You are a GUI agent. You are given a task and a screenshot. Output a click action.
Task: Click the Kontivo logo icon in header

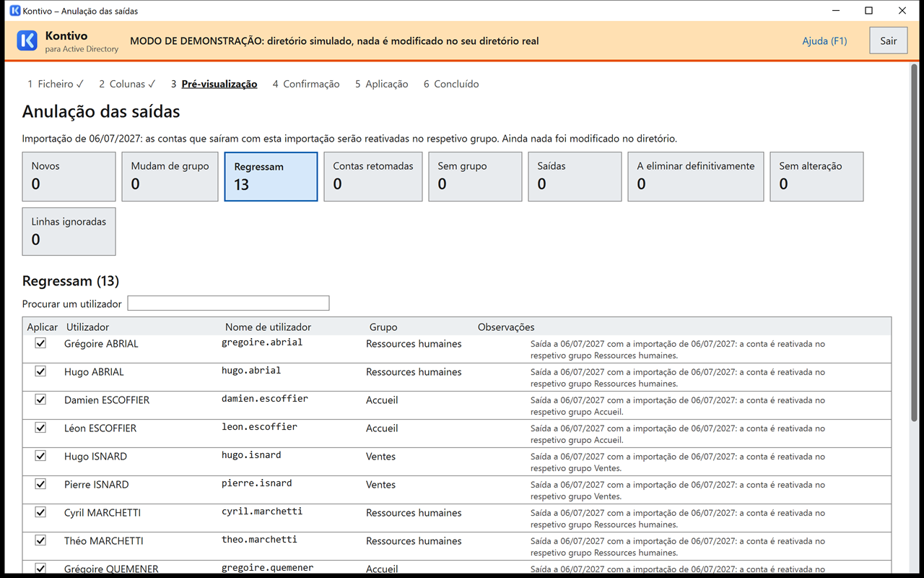point(27,41)
